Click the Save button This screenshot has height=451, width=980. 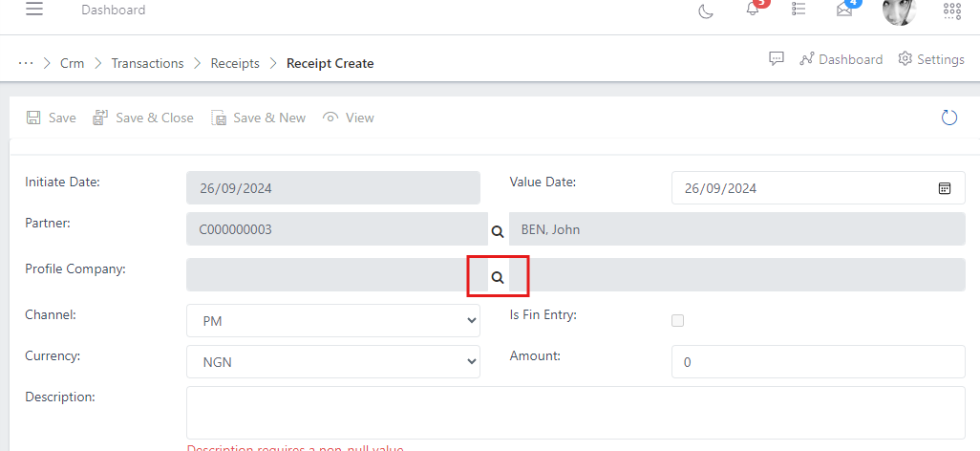click(x=52, y=118)
